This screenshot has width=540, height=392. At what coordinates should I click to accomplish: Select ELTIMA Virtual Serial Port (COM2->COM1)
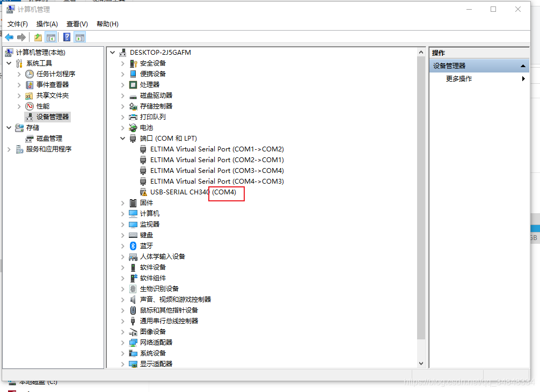click(x=217, y=160)
